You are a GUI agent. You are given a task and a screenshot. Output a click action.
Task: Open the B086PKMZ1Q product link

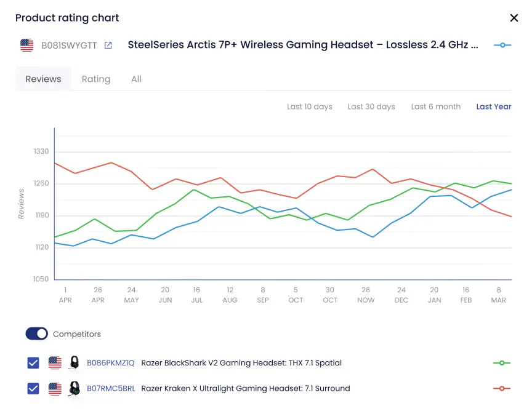(110, 362)
